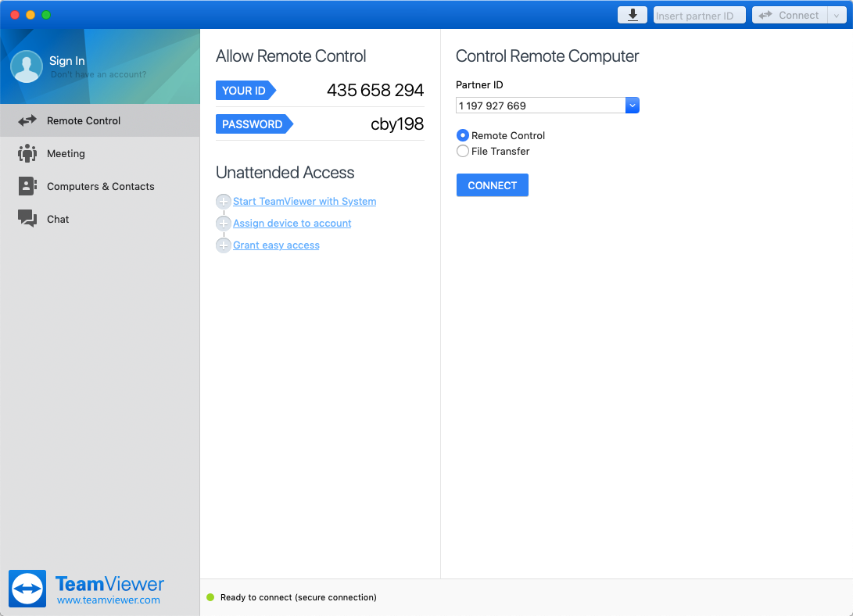Viewport: 853px width, 616px height.
Task: Click the Insert partner ID field
Action: point(698,14)
